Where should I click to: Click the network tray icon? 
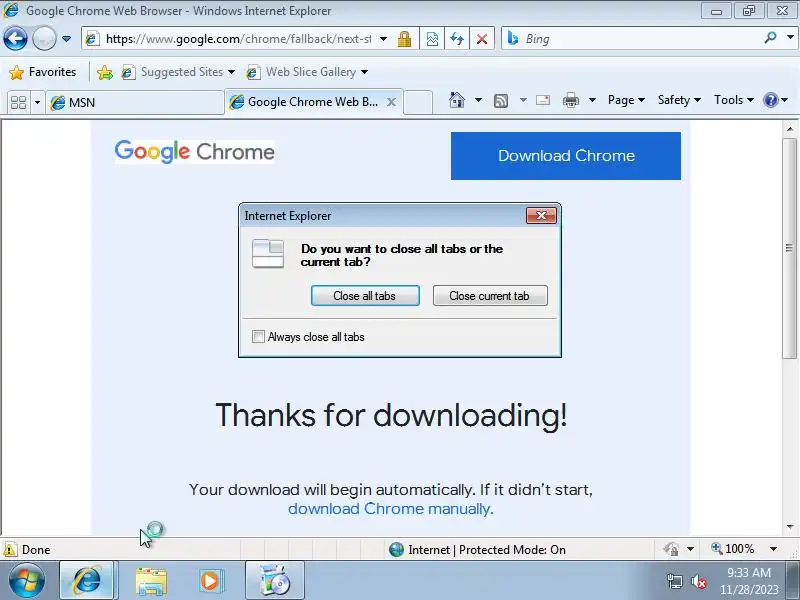click(x=674, y=581)
